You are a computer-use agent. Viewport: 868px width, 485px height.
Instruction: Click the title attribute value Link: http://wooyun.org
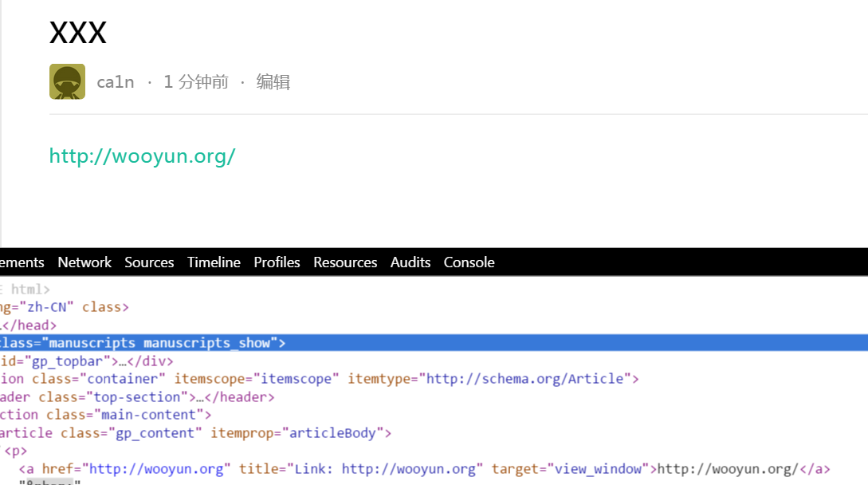pyautogui.click(x=385, y=470)
